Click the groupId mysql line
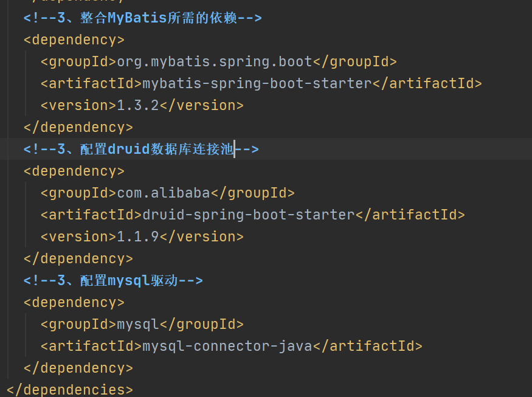532x397 pixels. 142,325
